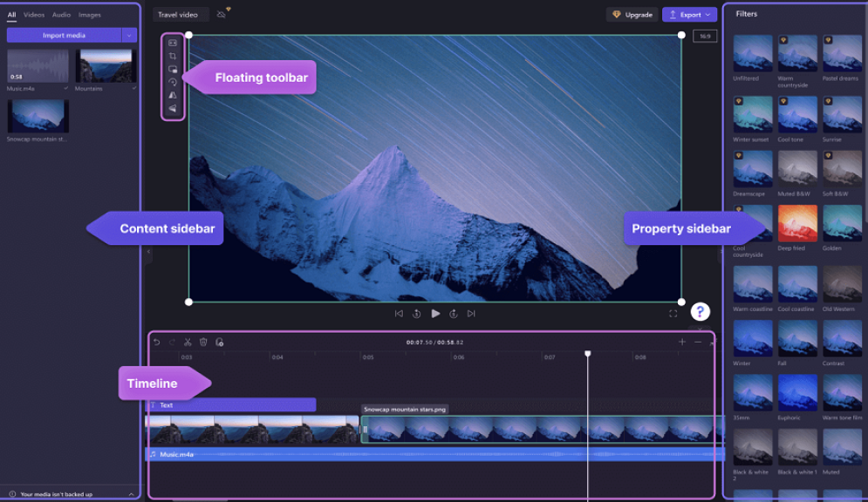
Task: Open the Rotate control on the floating toolbar
Action: coord(173,82)
